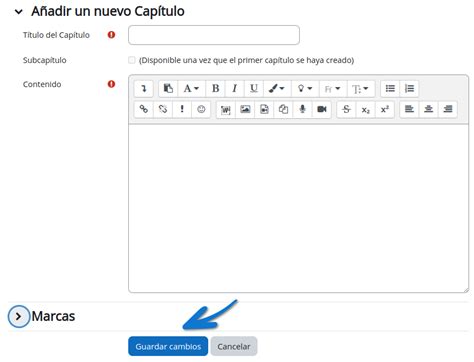The image size is (474, 362).
Task: Open the emoji smiley picker
Action: coord(201,109)
